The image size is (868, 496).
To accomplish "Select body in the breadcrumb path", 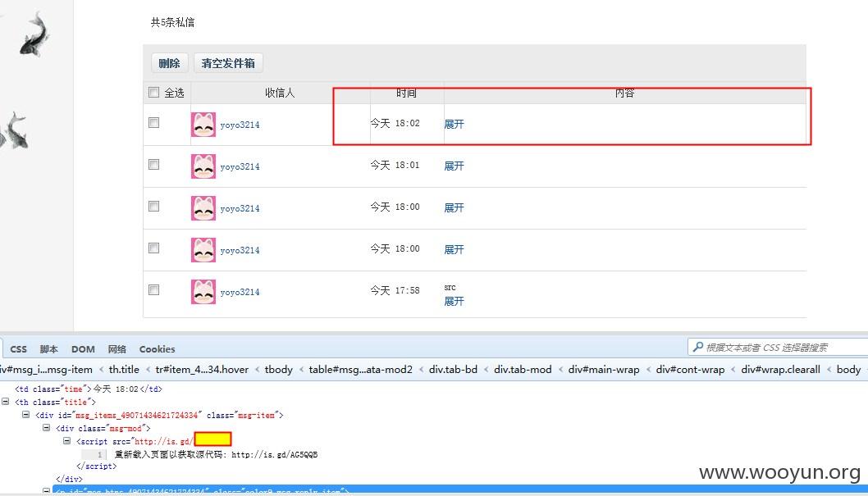I will (848, 370).
